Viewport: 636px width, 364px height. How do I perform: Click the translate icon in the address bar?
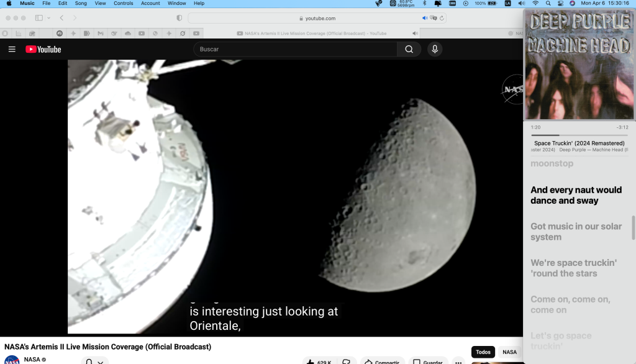(433, 18)
